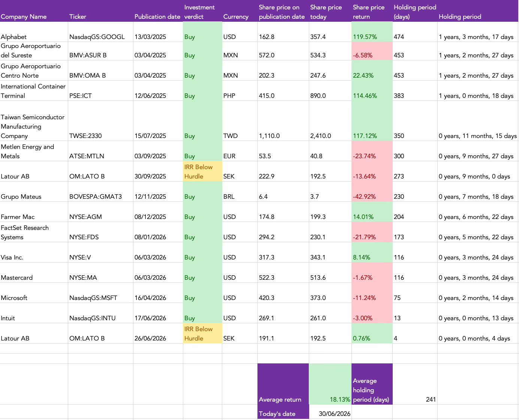The image size is (519, 420).
Task: Select the 22.43% return cell
Action: tap(372, 70)
